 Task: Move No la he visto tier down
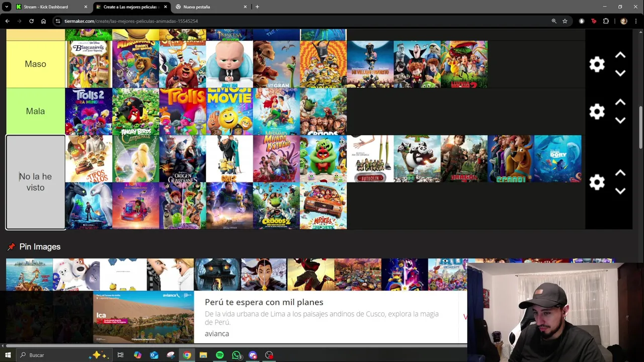click(620, 191)
